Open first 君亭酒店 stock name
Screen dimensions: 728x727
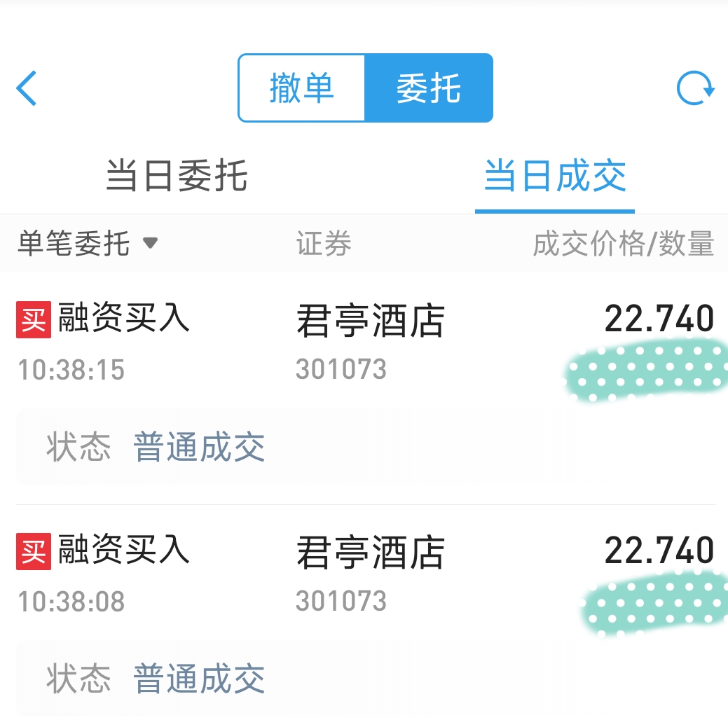pos(371,320)
